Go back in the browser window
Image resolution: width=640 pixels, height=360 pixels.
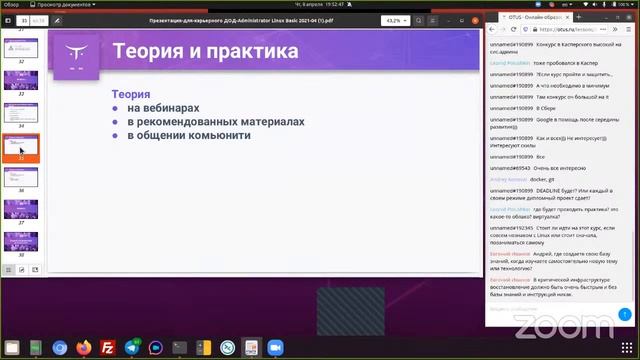(492, 29)
